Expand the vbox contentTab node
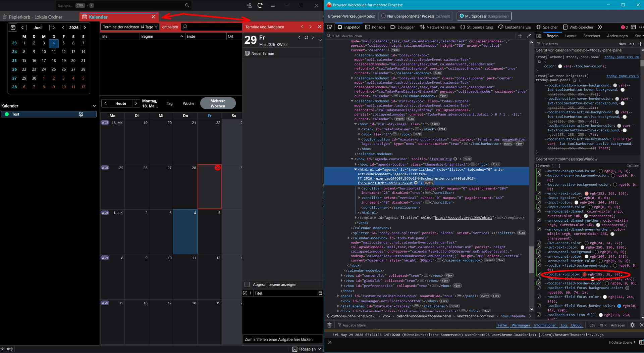The image size is (644, 353). 341,275
